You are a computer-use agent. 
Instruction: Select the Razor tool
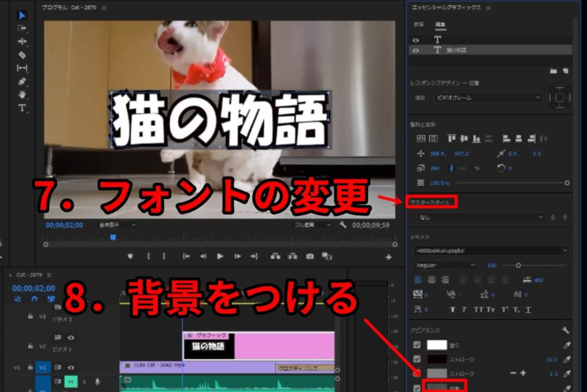pos(22,55)
